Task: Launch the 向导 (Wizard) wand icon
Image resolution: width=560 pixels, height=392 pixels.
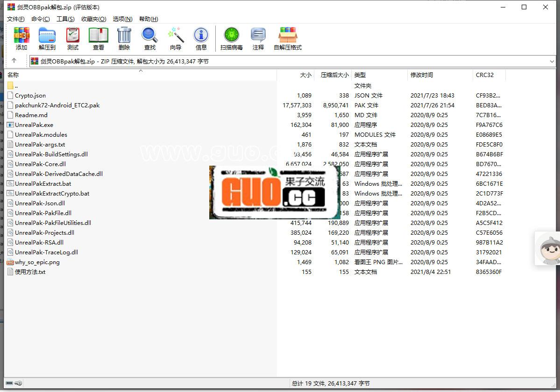Action: pos(176,35)
